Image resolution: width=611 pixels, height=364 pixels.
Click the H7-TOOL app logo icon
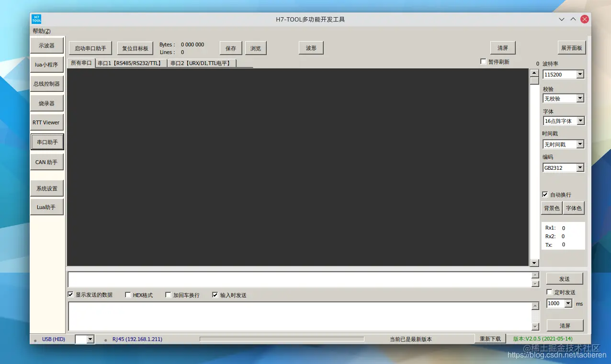[36, 19]
